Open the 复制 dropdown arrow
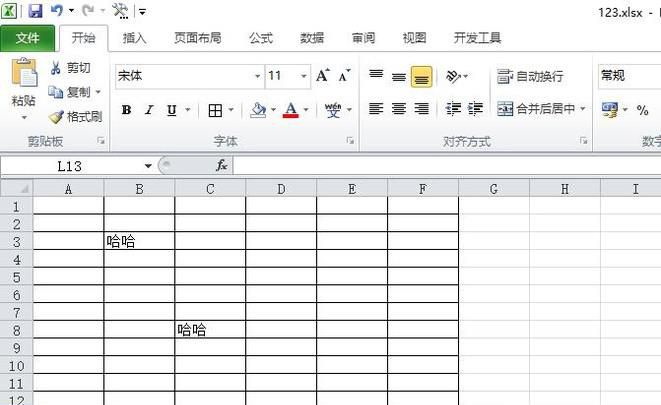The height and width of the screenshot is (405, 661). 98,91
